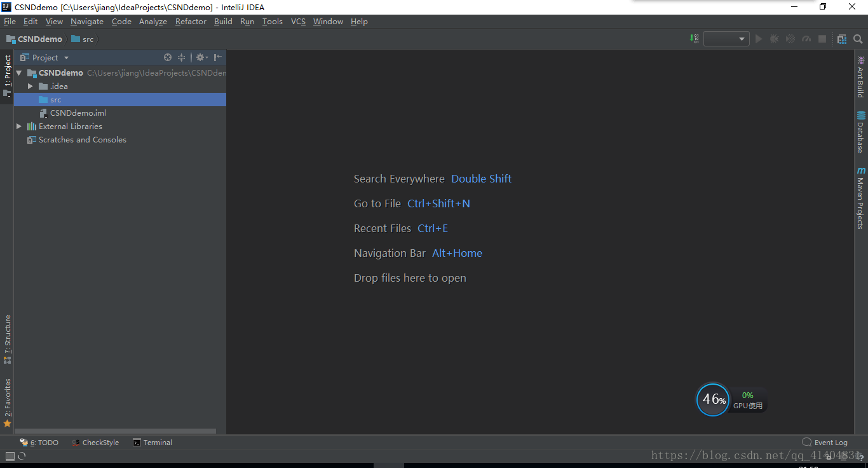Click the IntelliJ IDEA title bar icon
The width and height of the screenshot is (868, 468).
click(x=7, y=7)
